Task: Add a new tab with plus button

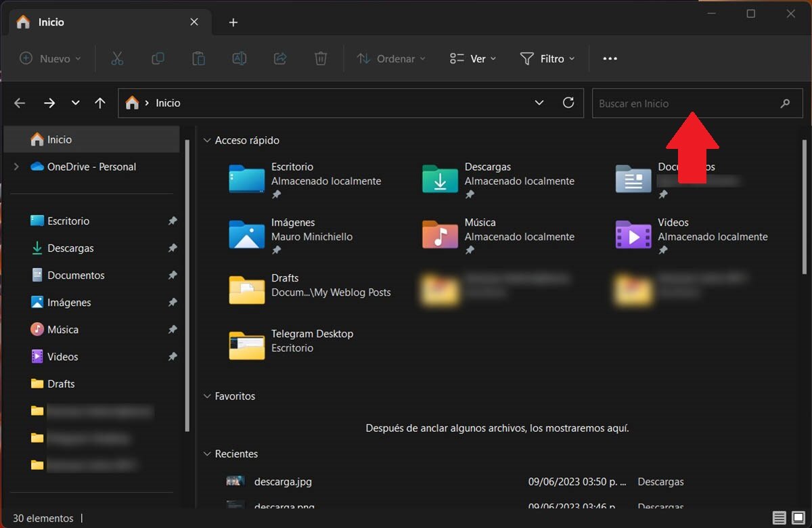Action: click(233, 22)
